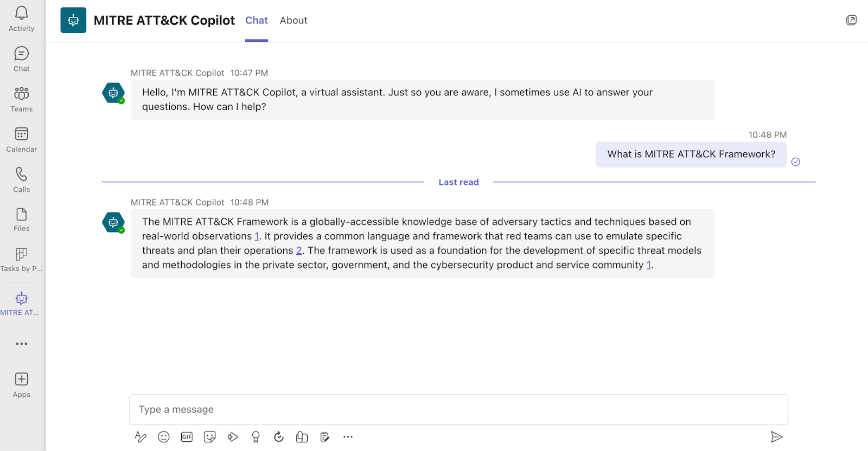Click the 'MITRE ATT&CK Copilot' header title
868x451 pixels.
(164, 21)
